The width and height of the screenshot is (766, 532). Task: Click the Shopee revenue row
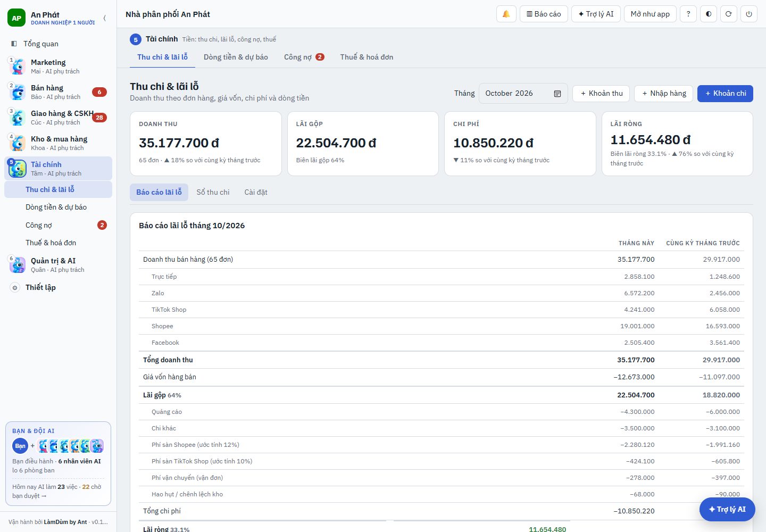(442, 326)
